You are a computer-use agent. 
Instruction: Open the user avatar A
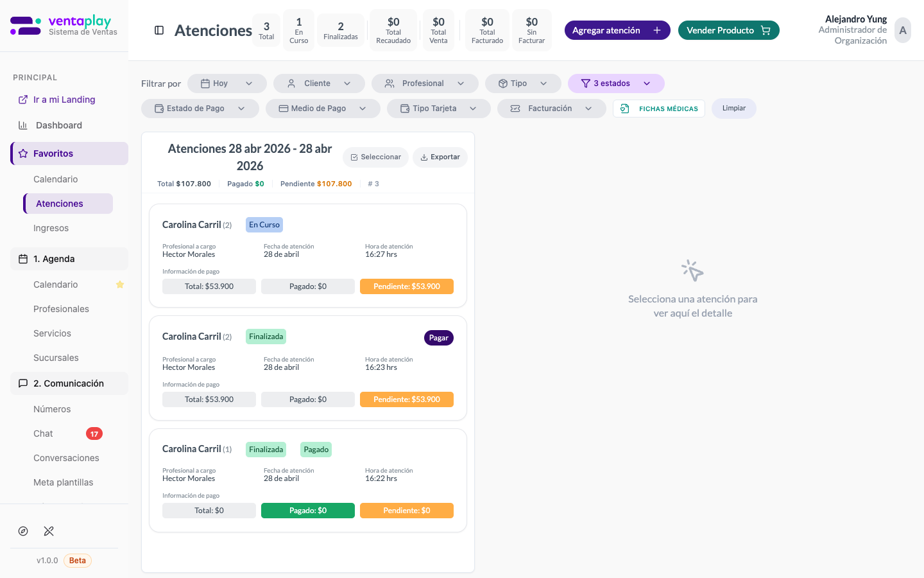click(x=902, y=30)
